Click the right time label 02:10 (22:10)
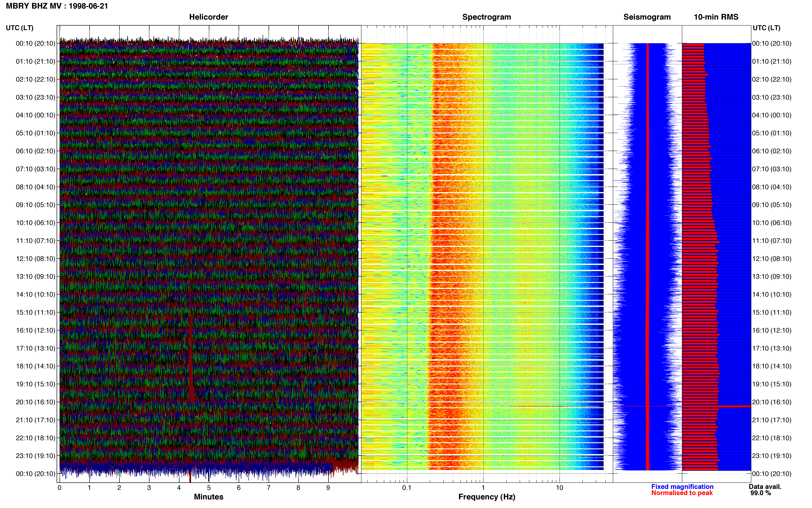 click(x=772, y=79)
